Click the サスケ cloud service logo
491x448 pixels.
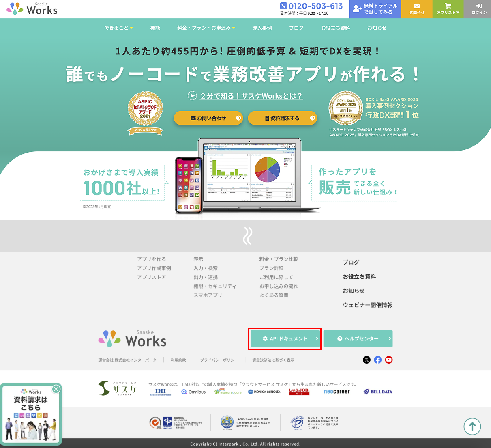click(118, 388)
